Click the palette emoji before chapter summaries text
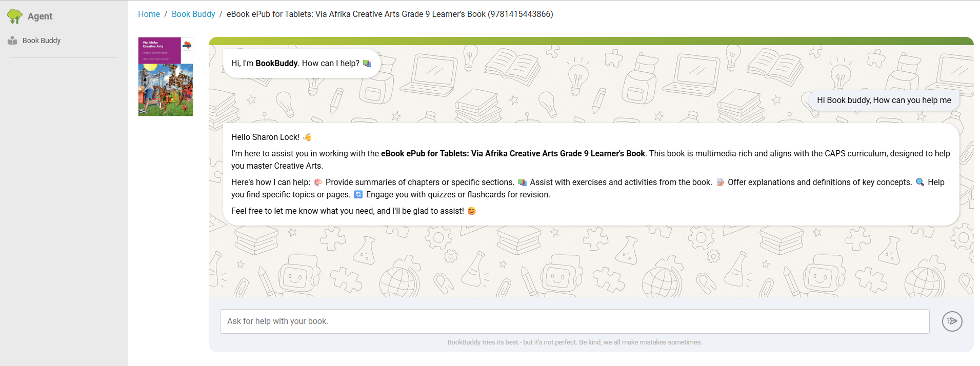 click(x=317, y=182)
